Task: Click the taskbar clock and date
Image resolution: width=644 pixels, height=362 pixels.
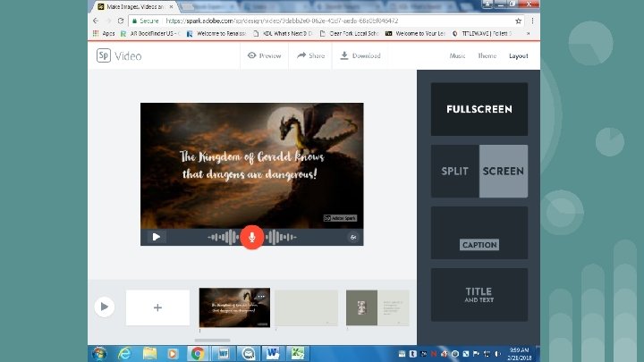Action: (x=520, y=354)
